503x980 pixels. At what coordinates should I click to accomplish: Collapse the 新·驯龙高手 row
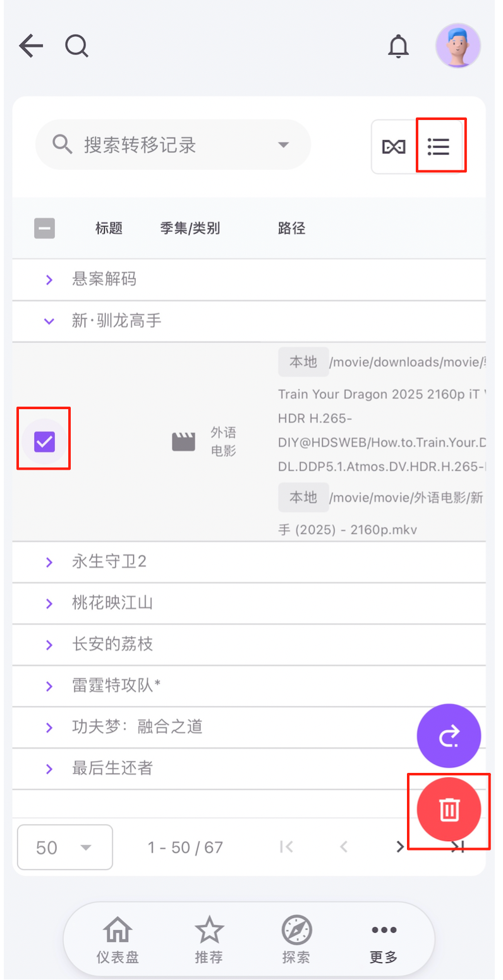coord(49,321)
